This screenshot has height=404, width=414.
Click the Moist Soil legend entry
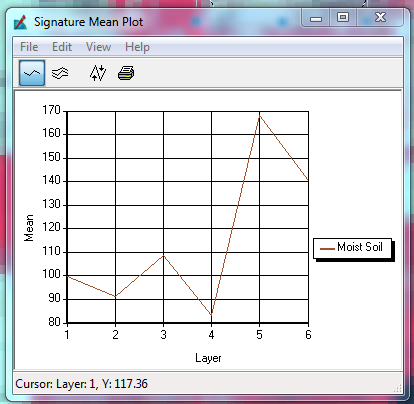pos(352,248)
